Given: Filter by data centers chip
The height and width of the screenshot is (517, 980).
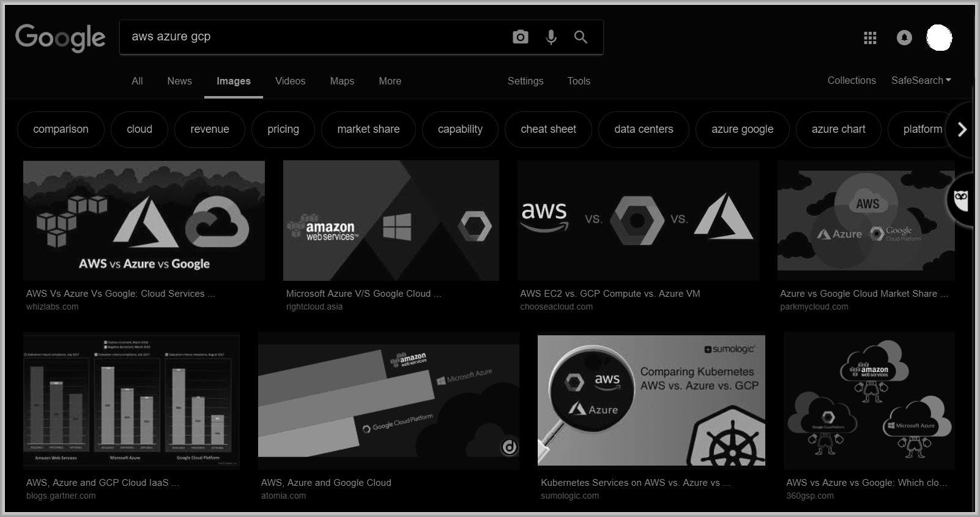Looking at the screenshot, I should (644, 129).
